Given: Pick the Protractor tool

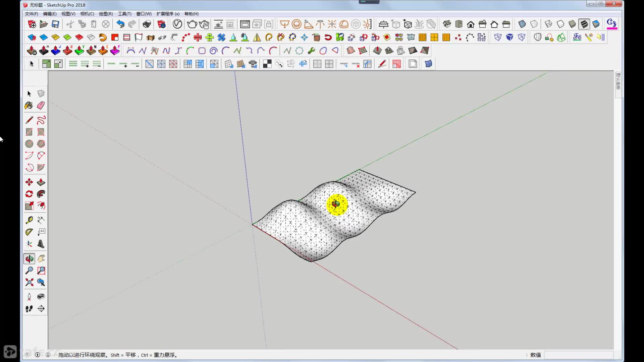Looking at the screenshot, I should click(29, 232).
